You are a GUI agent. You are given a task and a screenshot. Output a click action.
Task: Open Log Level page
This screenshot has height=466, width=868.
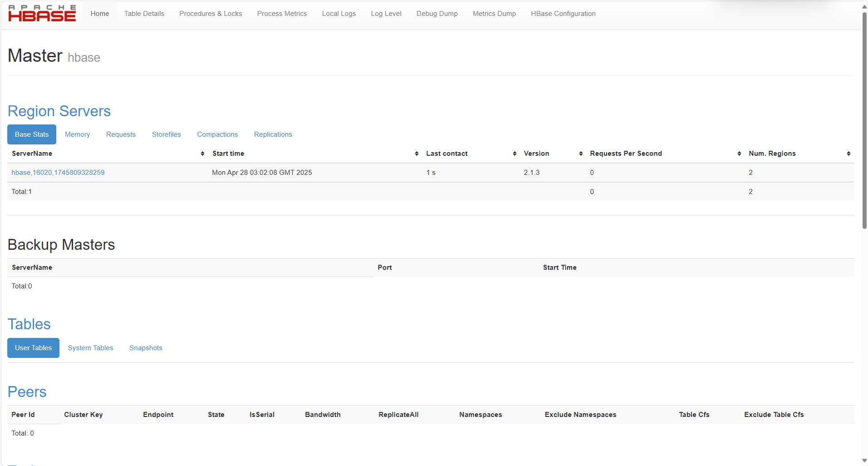pyautogui.click(x=386, y=14)
